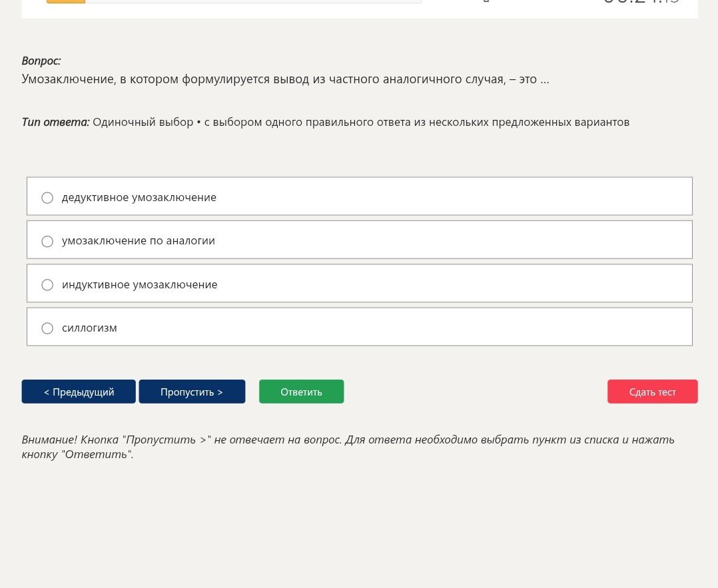Click the orange progress bar at top
This screenshot has width=718, height=588.
pyautogui.click(x=66, y=1)
